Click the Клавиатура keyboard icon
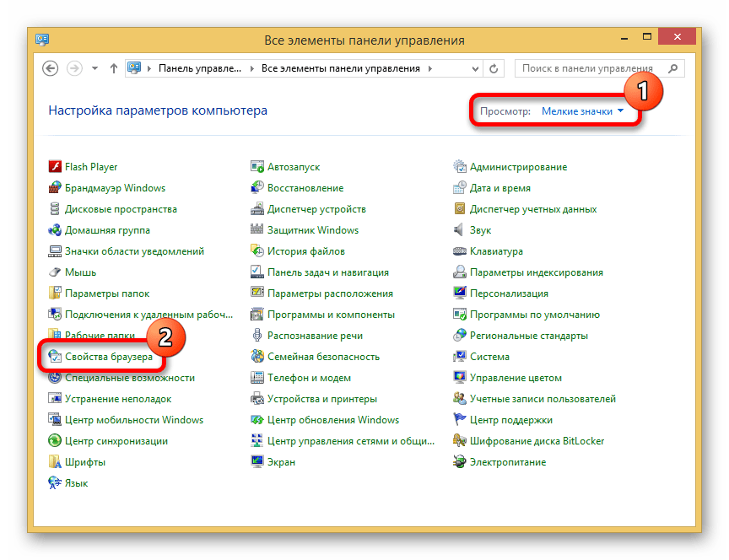729x560 pixels. [459, 251]
